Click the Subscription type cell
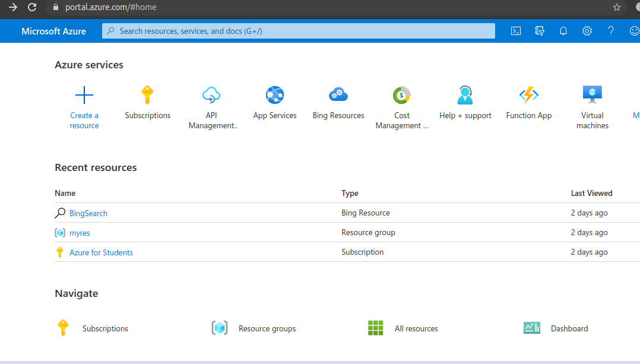The image size is (640, 364). click(x=362, y=252)
